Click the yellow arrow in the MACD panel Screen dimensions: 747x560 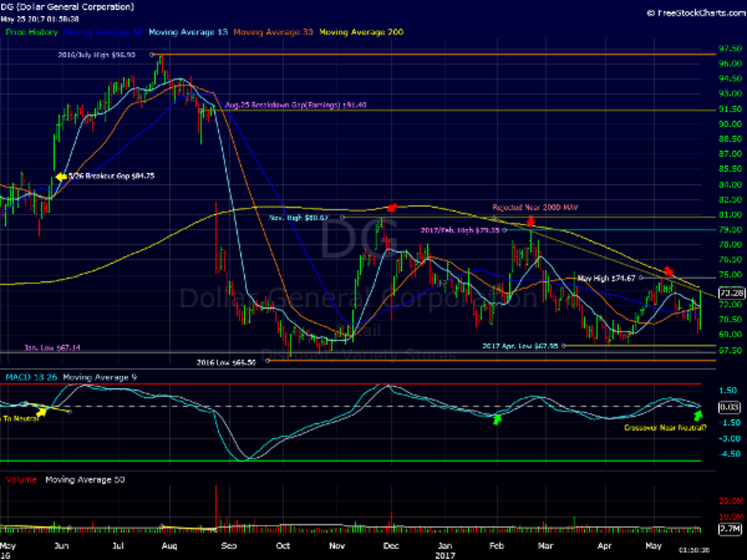pos(42,411)
